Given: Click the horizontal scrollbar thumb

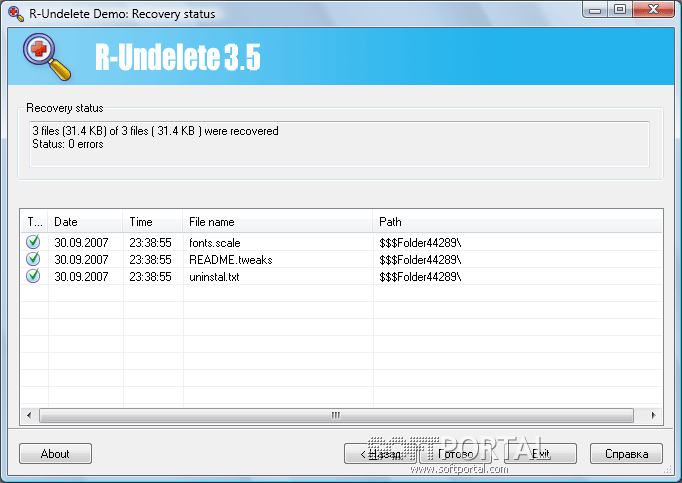Looking at the screenshot, I should click(336, 415).
